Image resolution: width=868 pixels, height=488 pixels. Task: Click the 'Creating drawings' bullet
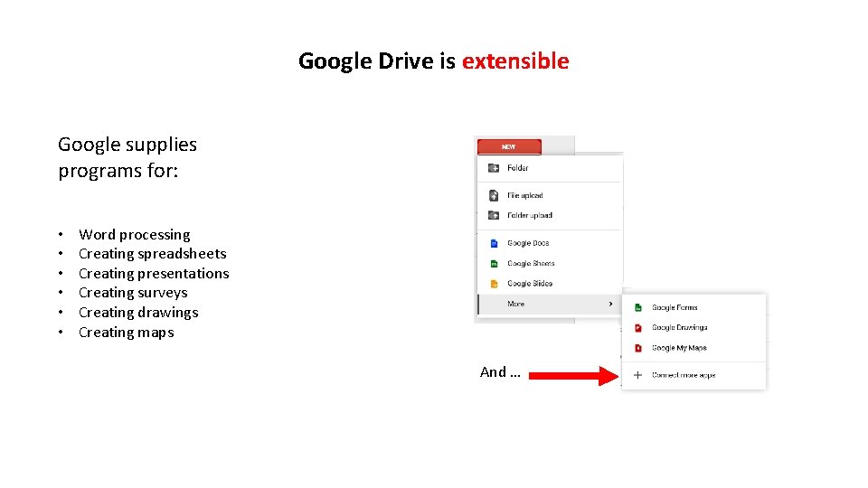point(138,313)
